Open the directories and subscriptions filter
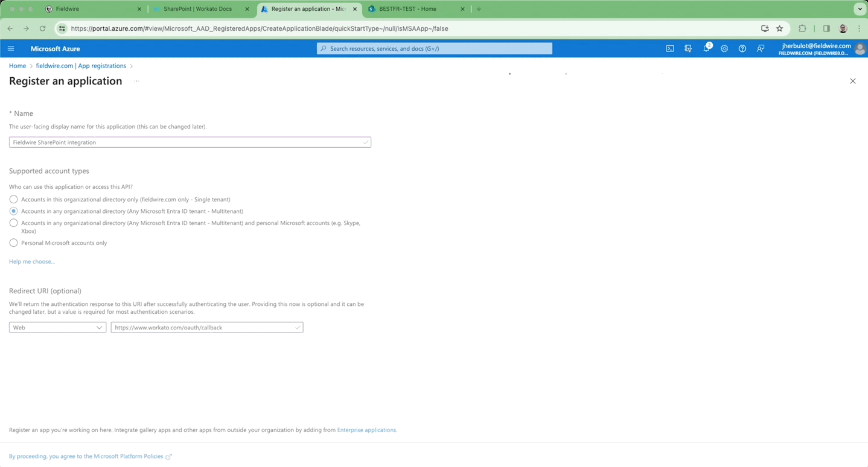 pos(688,48)
